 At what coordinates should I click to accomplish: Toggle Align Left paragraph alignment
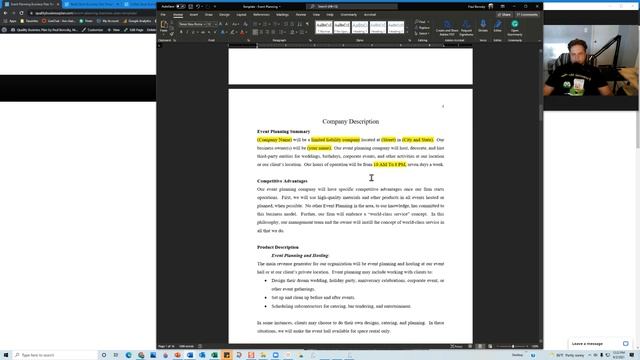point(255,32)
